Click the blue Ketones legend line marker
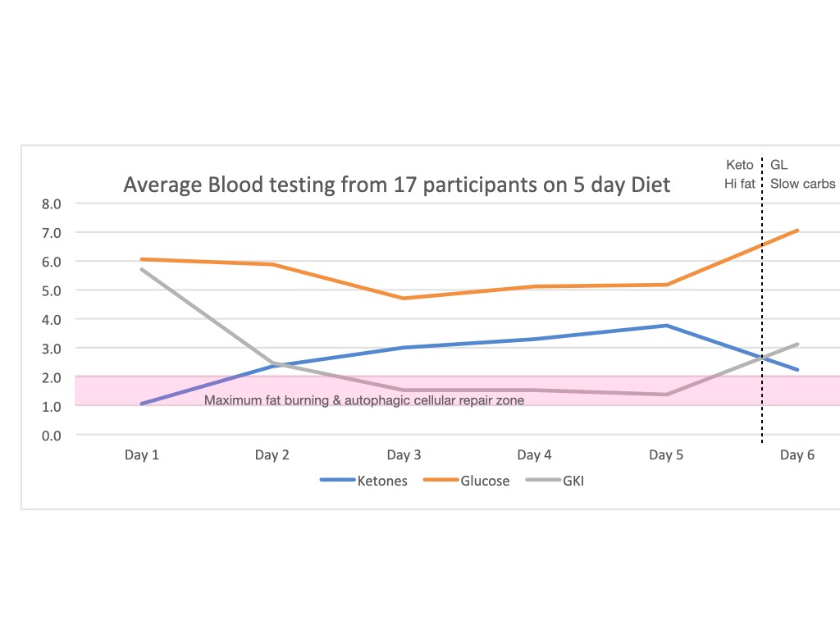The image size is (840, 630). click(336, 481)
